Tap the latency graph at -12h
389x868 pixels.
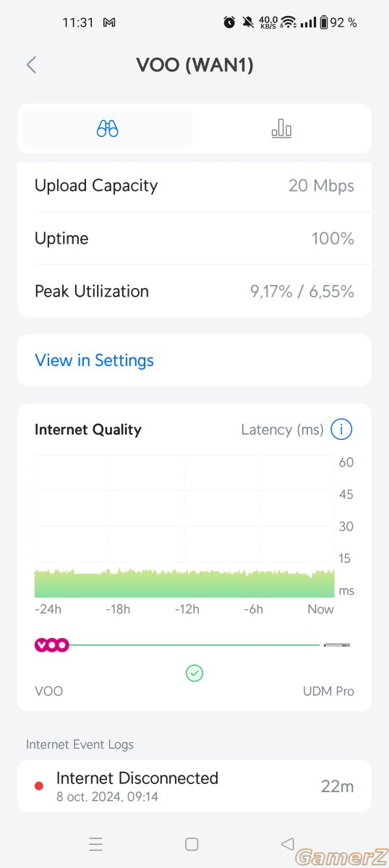[x=186, y=583]
